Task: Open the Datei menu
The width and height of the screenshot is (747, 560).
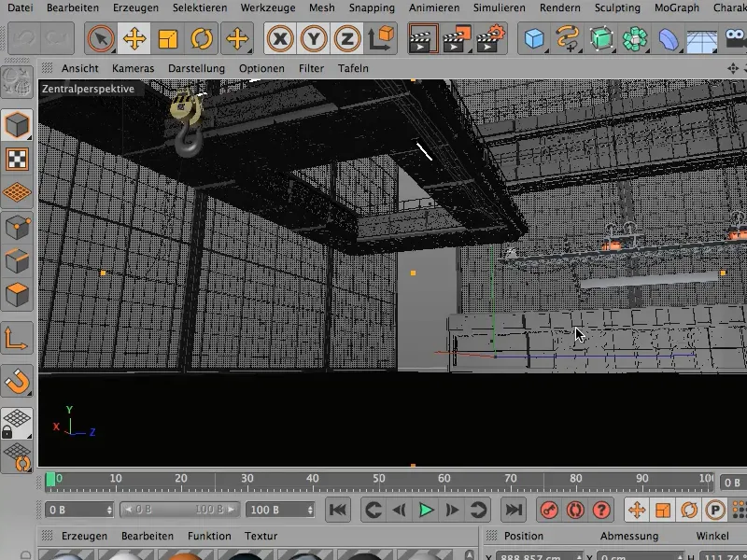Action: pyautogui.click(x=20, y=7)
